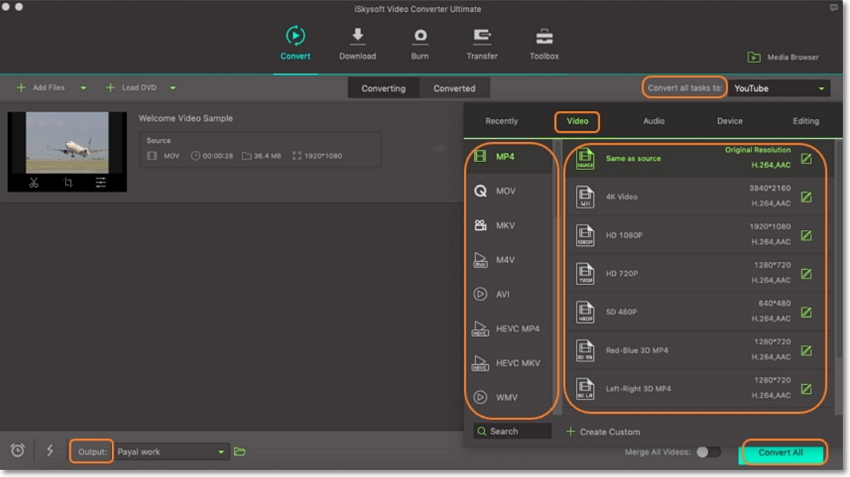Open the Converted tab
The width and height of the screenshot is (850, 477).
click(454, 88)
